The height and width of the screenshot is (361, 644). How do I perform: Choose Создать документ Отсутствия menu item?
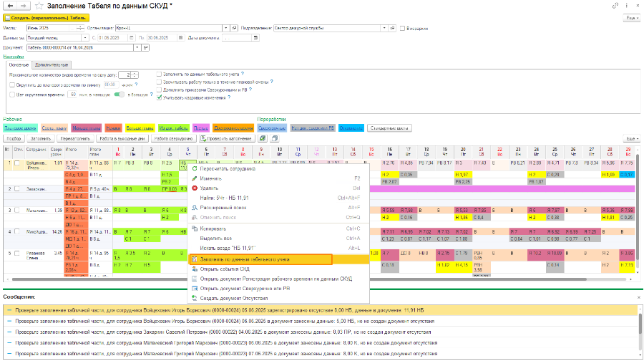278,299
